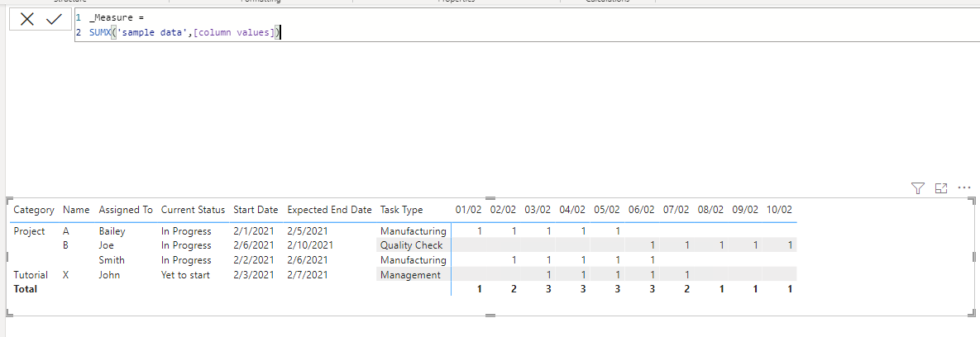Sort by the Current Status column header
Viewport: 980px width, 337px height.
click(x=194, y=210)
